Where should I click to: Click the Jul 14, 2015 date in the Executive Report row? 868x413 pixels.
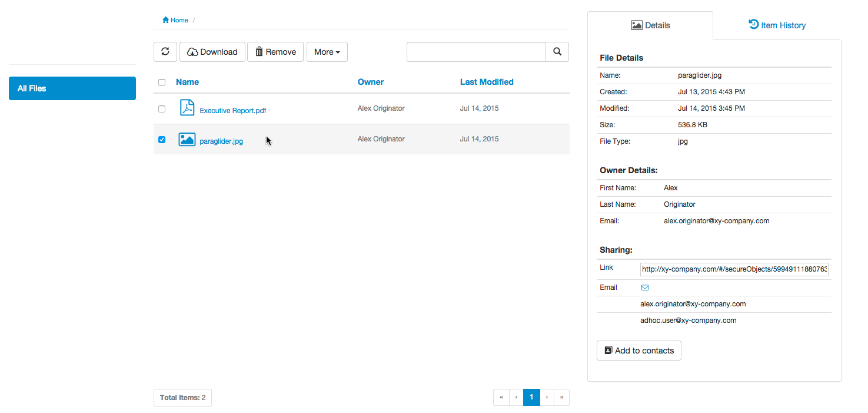(x=479, y=108)
